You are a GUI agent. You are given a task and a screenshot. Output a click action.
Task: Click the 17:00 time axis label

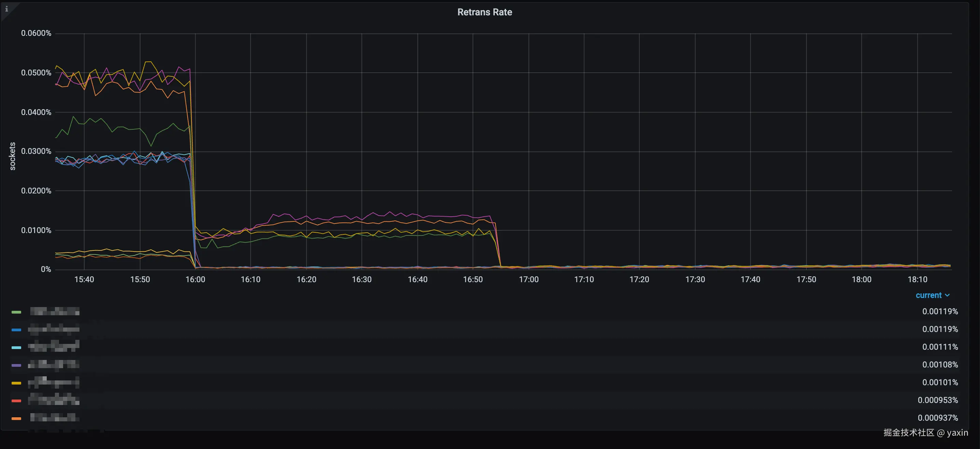529,279
